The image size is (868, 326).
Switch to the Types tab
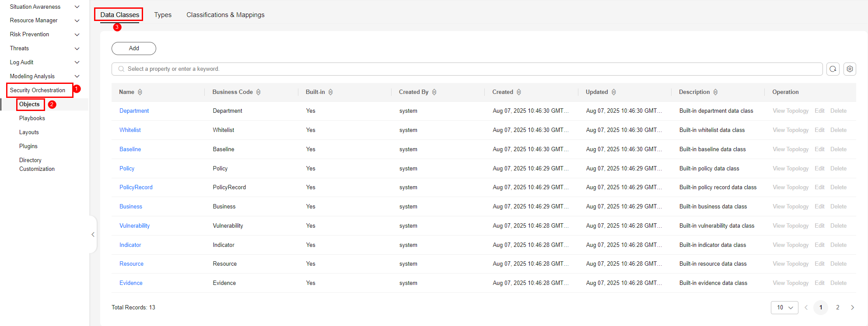(x=163, y=15)
